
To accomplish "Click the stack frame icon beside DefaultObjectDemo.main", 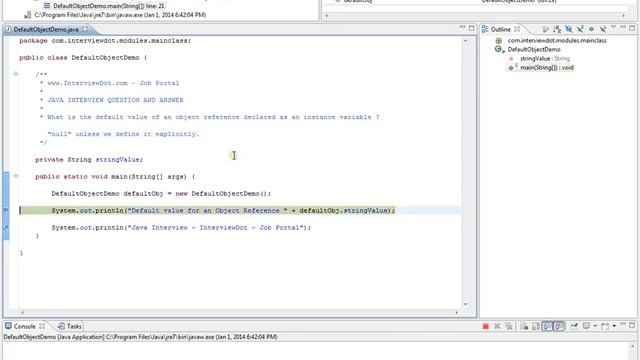I will click(47, 6).
